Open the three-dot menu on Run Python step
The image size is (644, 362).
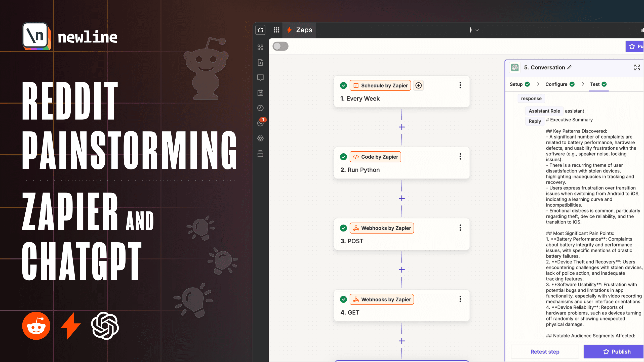(x=460, y=157)
